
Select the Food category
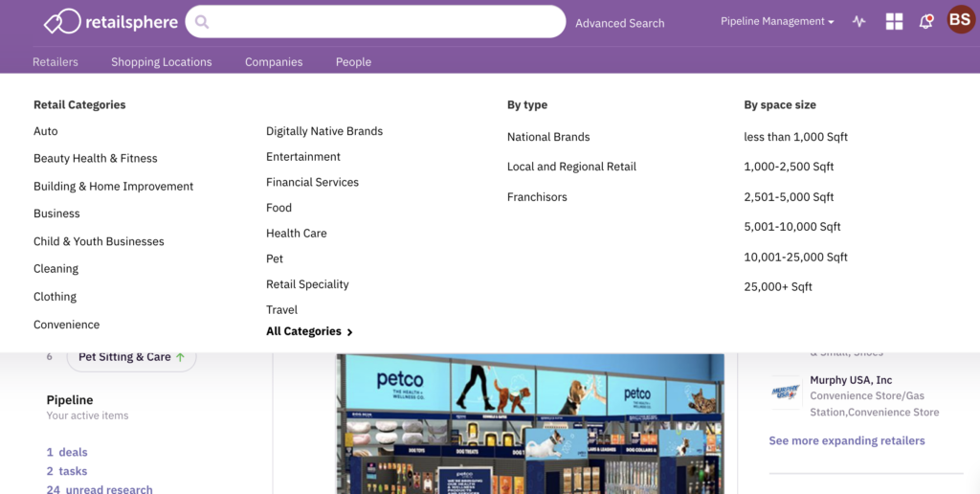point(278,208)
